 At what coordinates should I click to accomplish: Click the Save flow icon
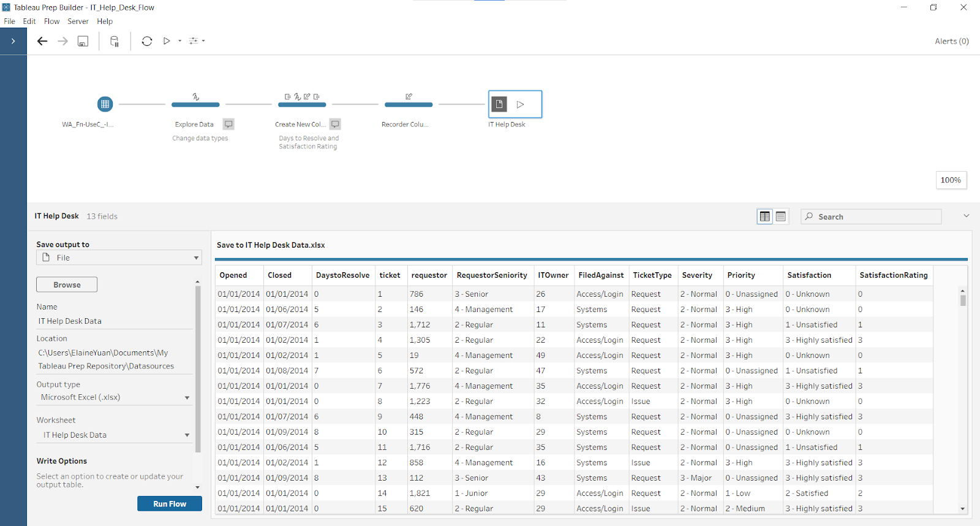pos(83,41)
